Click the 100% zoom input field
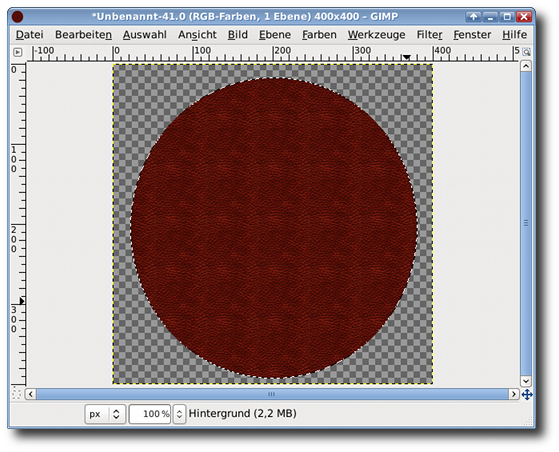 [x=150, y=414]
